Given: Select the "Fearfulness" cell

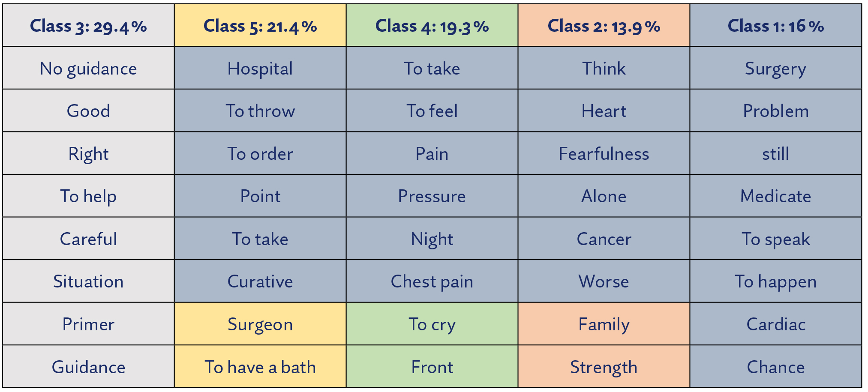Looking at the screenshot, I should pos(604,154).
